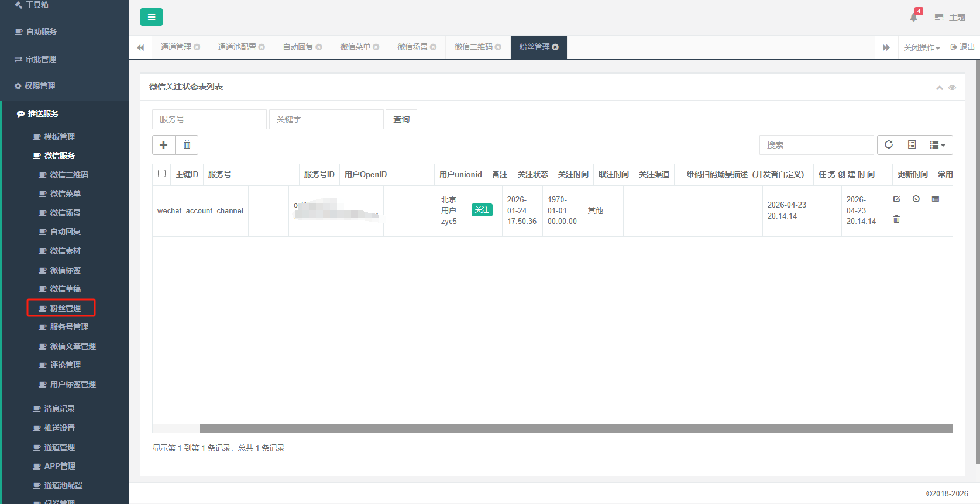Close the 微信场景 tab via its x icon
Viewport: 980px width, 504px height.
click(x=434, y=47)
